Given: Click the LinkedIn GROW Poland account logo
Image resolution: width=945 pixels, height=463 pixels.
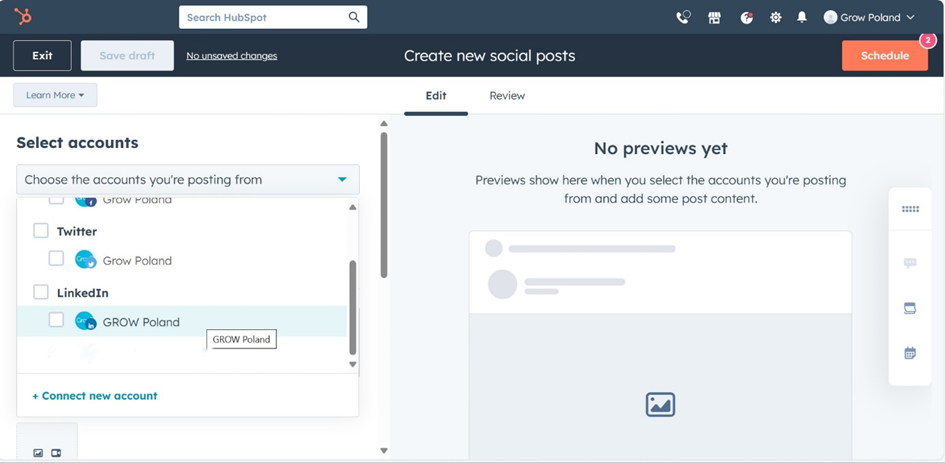Looking at the screenshot, I should (86, 321).
